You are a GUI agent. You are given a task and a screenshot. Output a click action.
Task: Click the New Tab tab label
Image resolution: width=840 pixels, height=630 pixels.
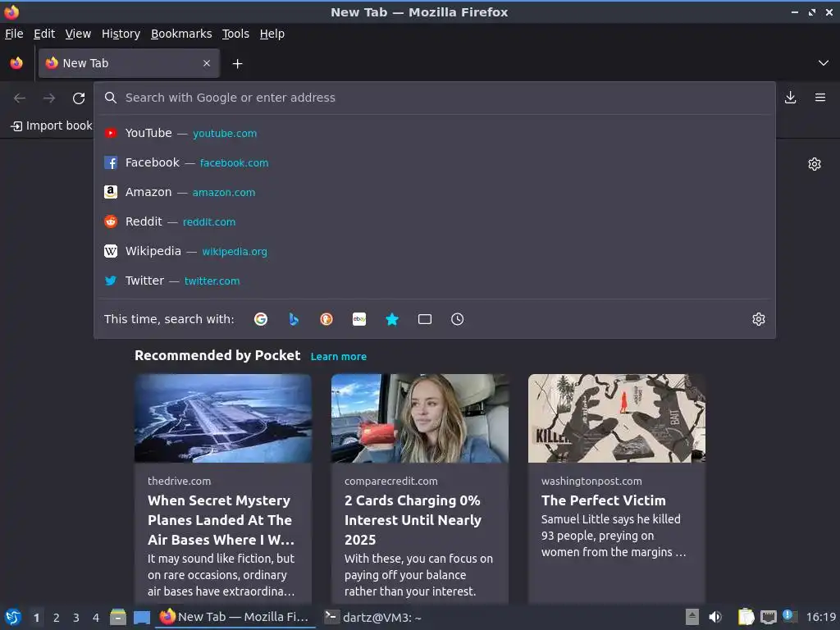[85, 63]
